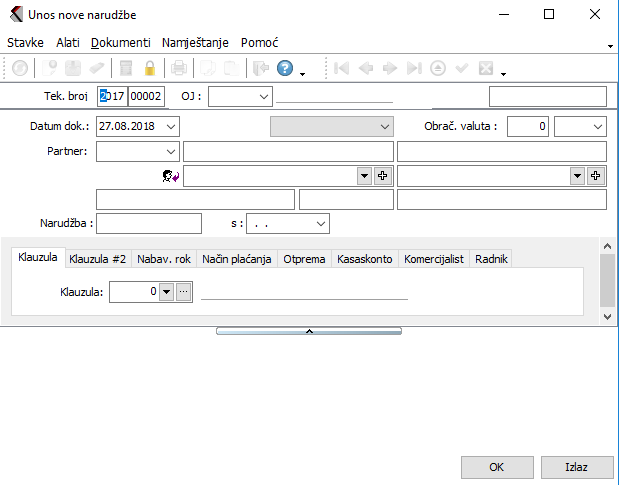Screen dimensions: 619x485
Task: Select the Komercijalist tab
Action: point(432,259)
